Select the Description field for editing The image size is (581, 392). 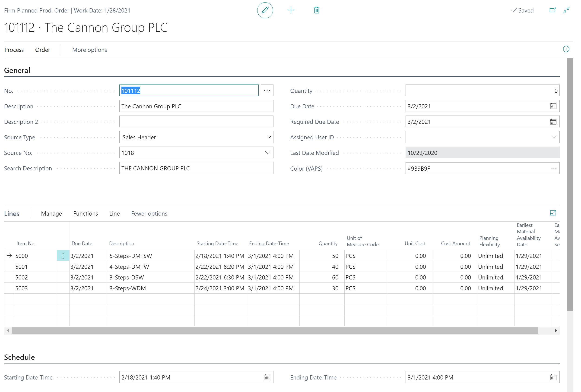coord(196,106)
